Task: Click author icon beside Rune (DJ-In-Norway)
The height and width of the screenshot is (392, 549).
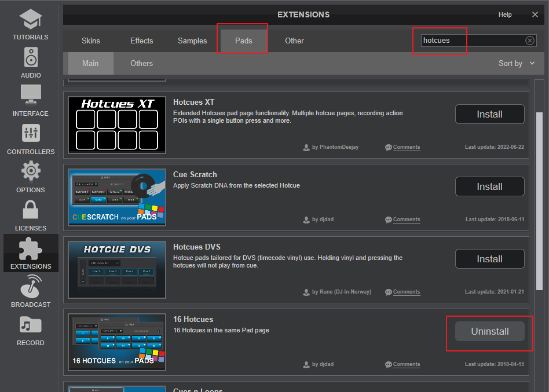Action: [x=306, y=292]
